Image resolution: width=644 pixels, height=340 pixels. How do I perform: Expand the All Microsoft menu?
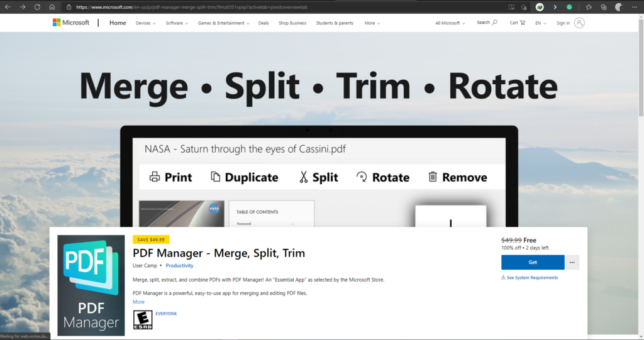[450, 23]
